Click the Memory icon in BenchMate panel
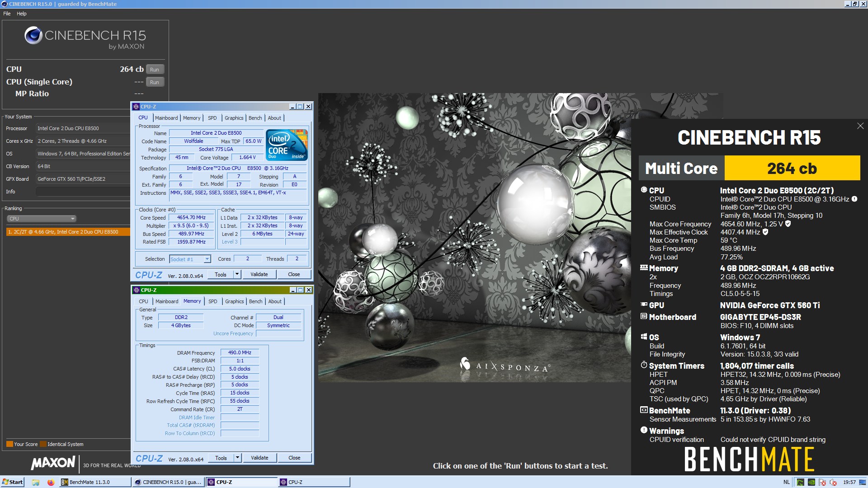 click(644, 267)
